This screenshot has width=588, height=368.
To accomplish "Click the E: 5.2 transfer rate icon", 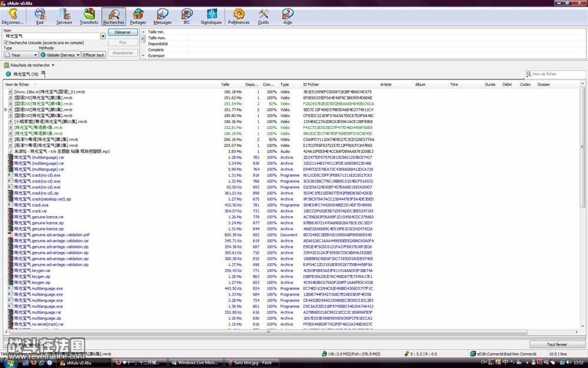I will coord(406,354).
